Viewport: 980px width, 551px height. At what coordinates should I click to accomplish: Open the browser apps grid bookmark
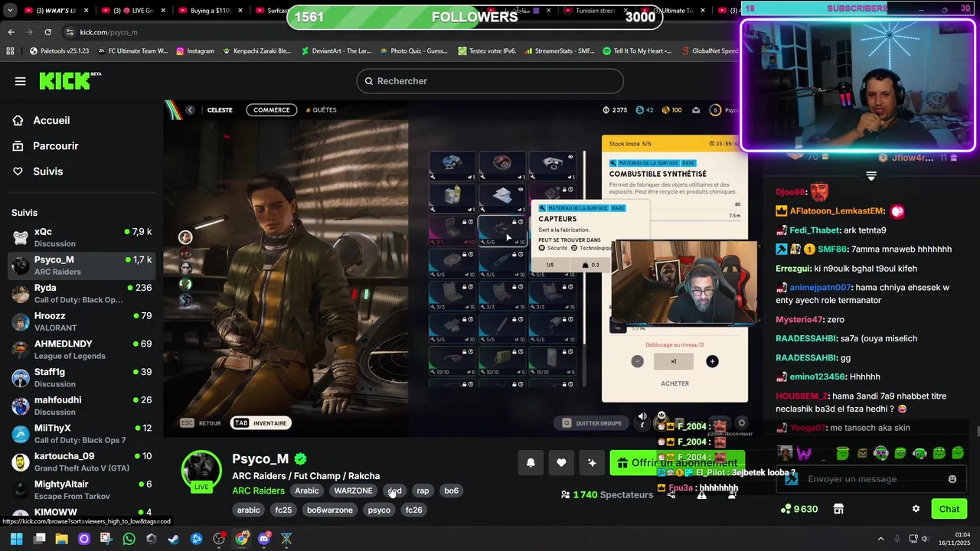pyautogui.click(x=10, y=51)
